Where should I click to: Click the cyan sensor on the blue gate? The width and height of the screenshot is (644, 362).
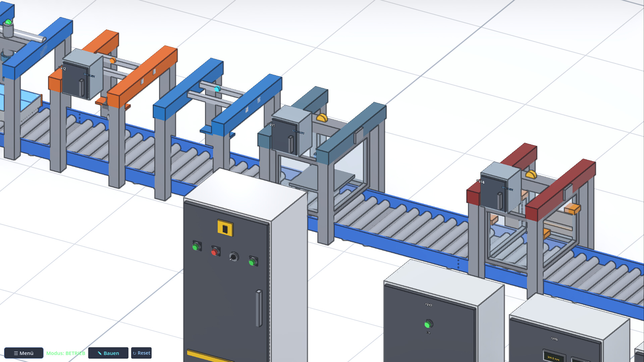pos(217,89)
